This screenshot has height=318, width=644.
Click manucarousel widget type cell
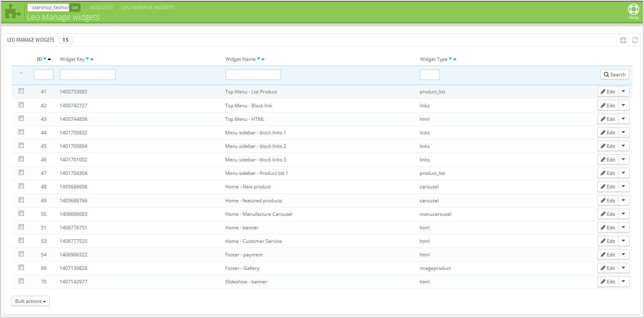(436, 214)
